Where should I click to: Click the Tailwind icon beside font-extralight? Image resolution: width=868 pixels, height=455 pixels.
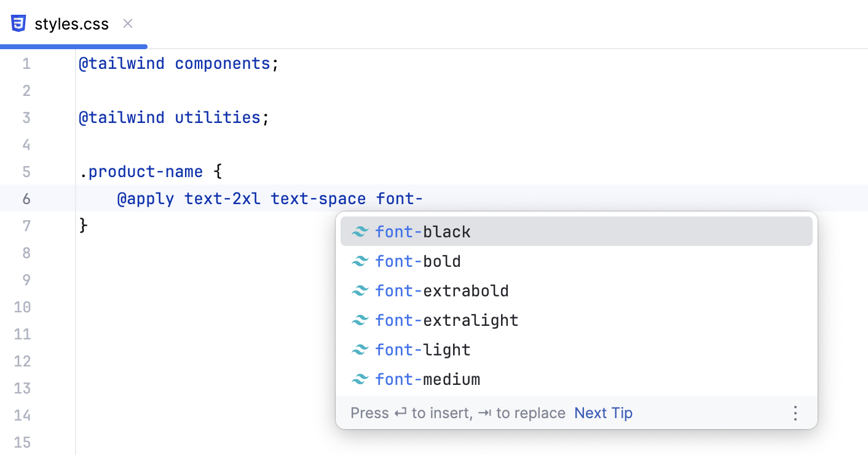point(360,320)
